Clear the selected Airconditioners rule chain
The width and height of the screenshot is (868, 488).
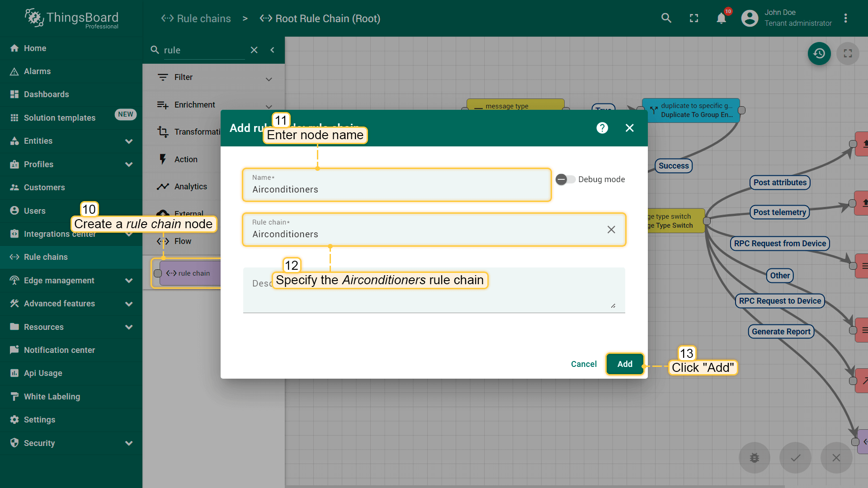pyautogui.click(x=611, y=230)
